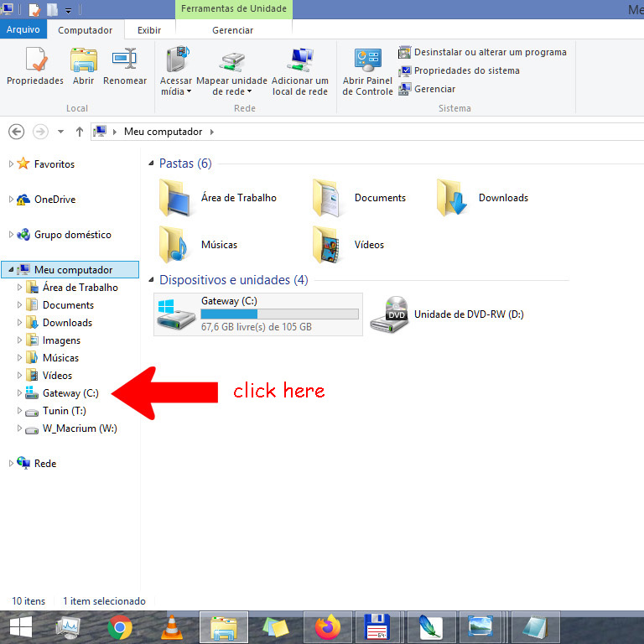The width and height of the screenshot is (644, 644).
Task: Click Adicionar um local de rede icon
Action: point(299,60)
